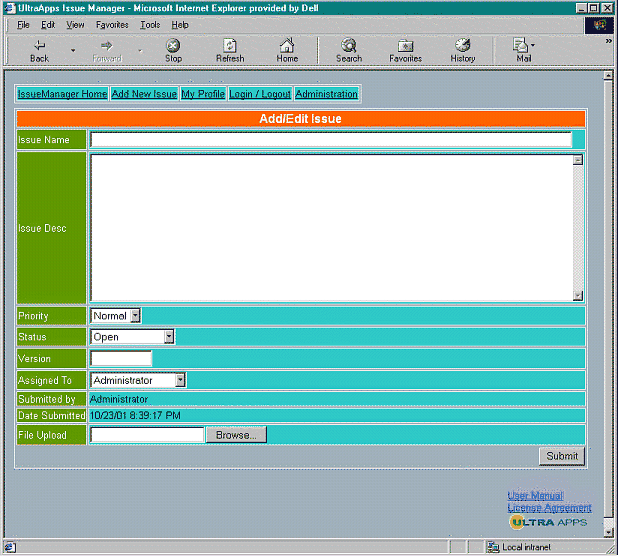Click the Version input field
618x556 pixels.
[x=121, y=358]
